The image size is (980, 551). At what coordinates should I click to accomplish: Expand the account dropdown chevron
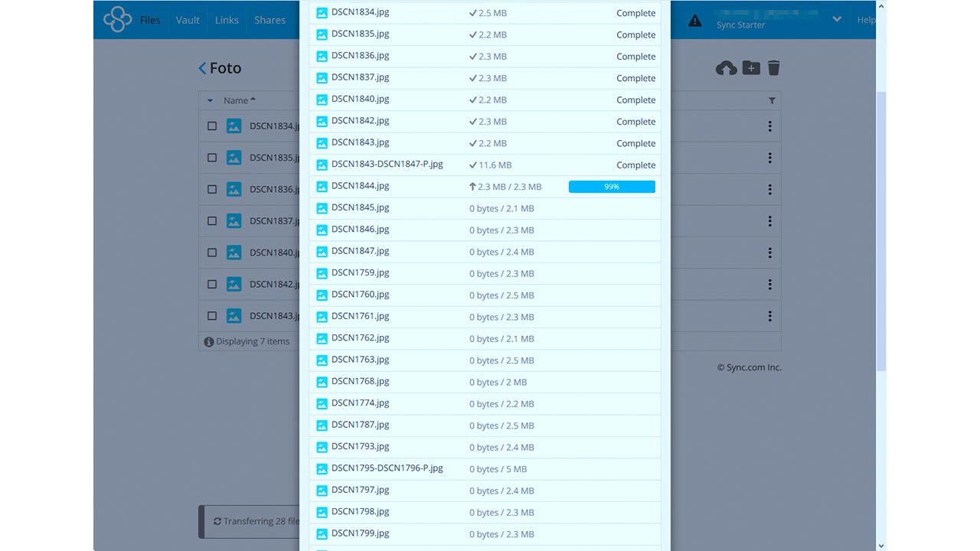[x=837, y=19]
